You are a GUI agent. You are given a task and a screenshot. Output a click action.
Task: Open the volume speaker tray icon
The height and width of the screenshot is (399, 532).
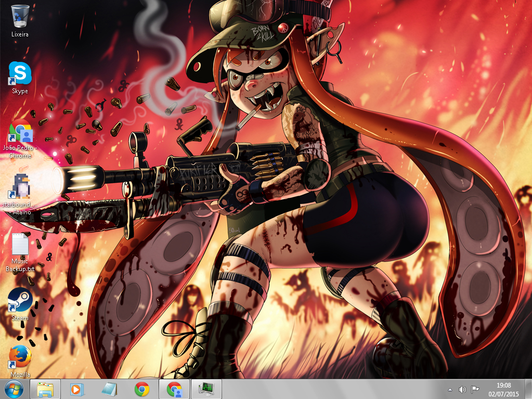point(462,390)
